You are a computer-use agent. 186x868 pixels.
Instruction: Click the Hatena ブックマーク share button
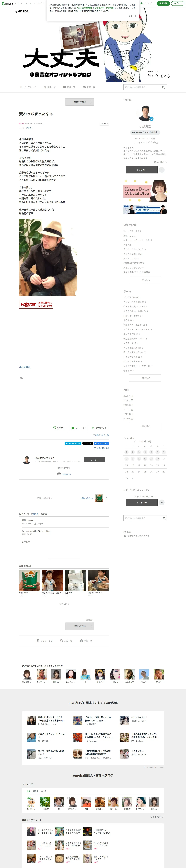(x=73, y=443)
